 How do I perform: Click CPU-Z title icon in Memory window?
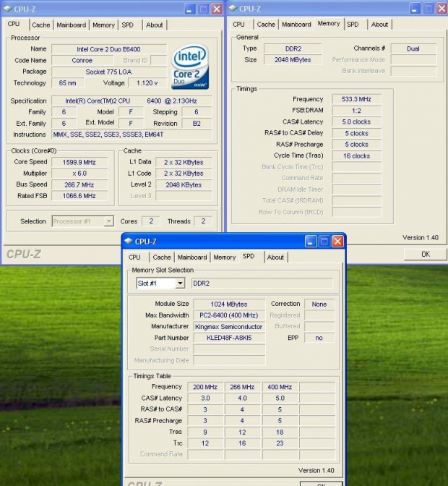pyautogui.click(x=233, y=9)
